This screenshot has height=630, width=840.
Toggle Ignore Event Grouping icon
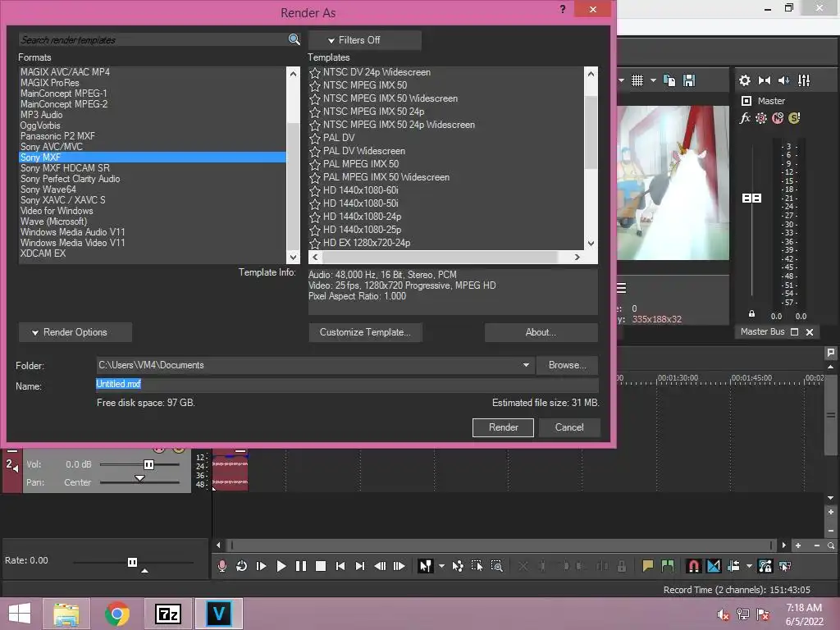(x=785, y=566)
